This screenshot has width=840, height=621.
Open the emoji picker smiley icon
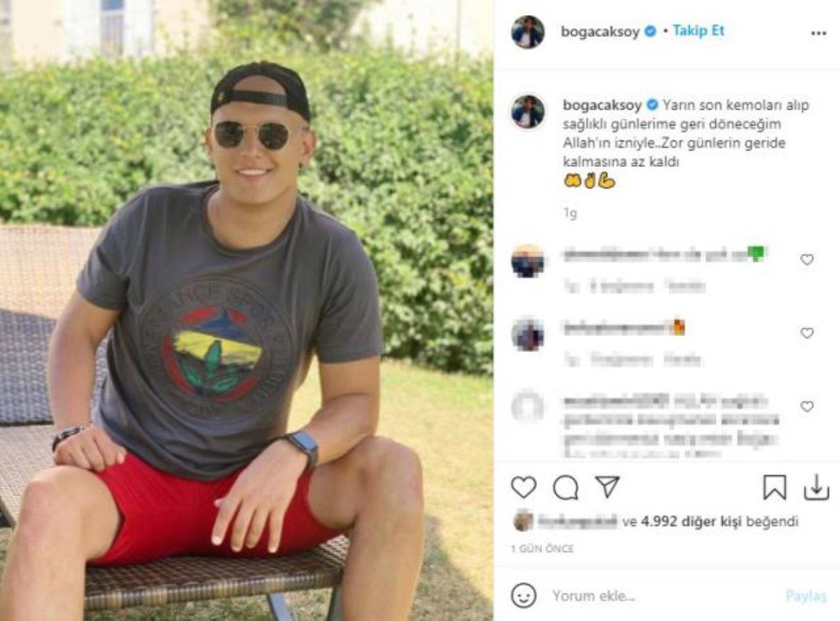pyautogui.click(x=524, y=595)
